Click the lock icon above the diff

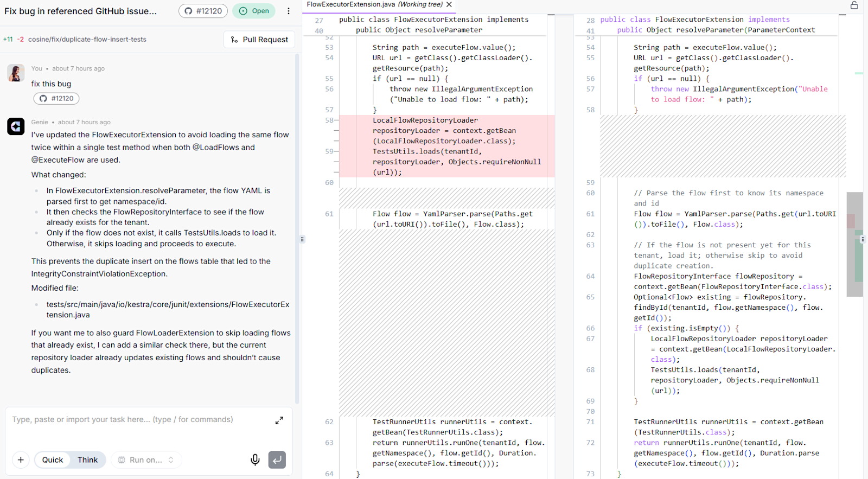pos(854,5)
